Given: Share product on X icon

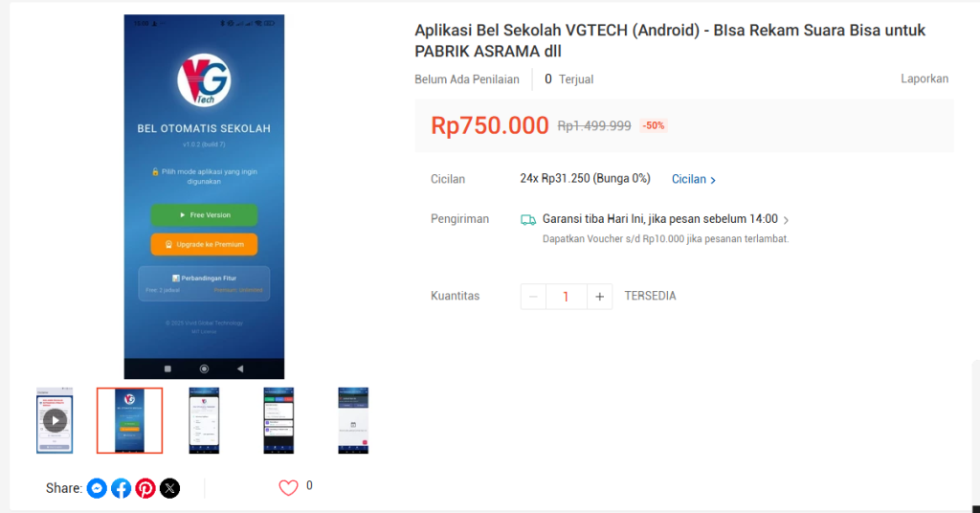Looking at the screenshot, I should point(170,488).
